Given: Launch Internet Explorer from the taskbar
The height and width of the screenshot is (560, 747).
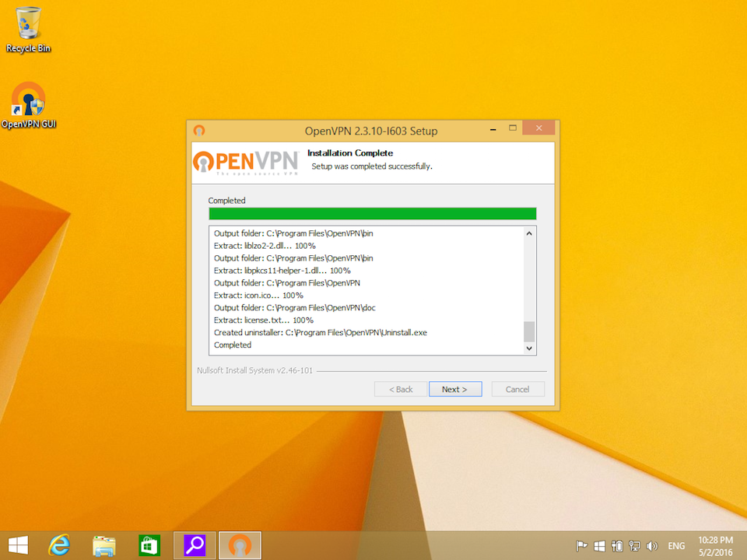Looking at the screenshot, I should 60,545.
